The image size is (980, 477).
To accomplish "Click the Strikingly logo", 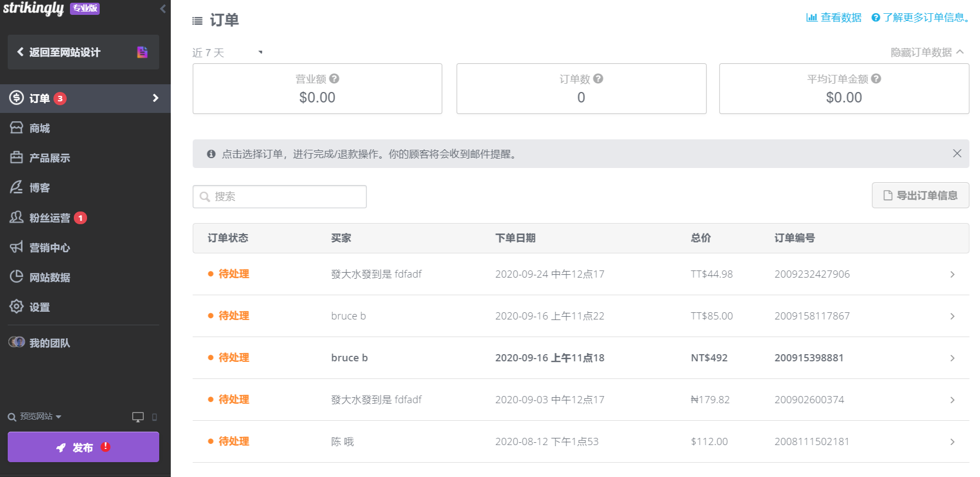I will coord(34,8).
